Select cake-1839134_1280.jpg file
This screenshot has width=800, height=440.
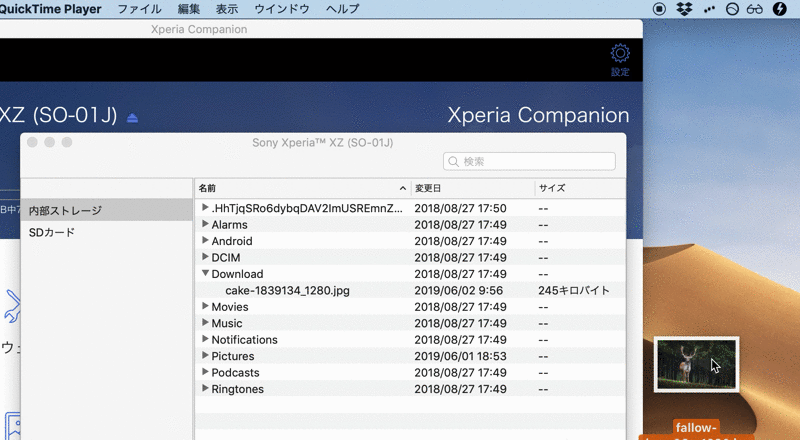click(287, 290)
